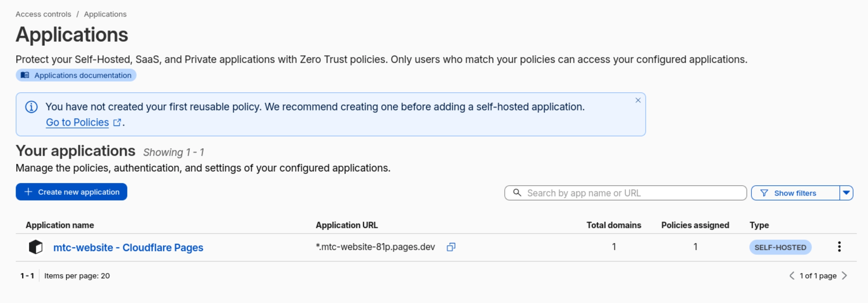Click the Showing 1 - 1 text
Screen dimensions: 868x303
click(174, 152)
